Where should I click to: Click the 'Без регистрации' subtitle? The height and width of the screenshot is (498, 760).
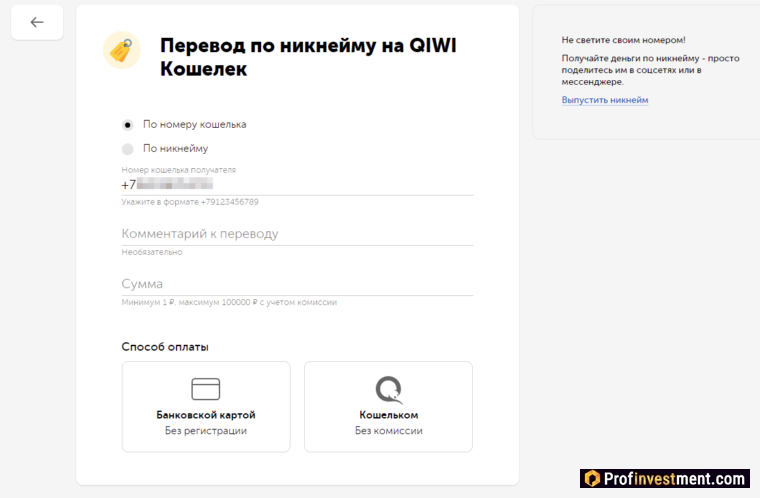(x=206, y=431)
